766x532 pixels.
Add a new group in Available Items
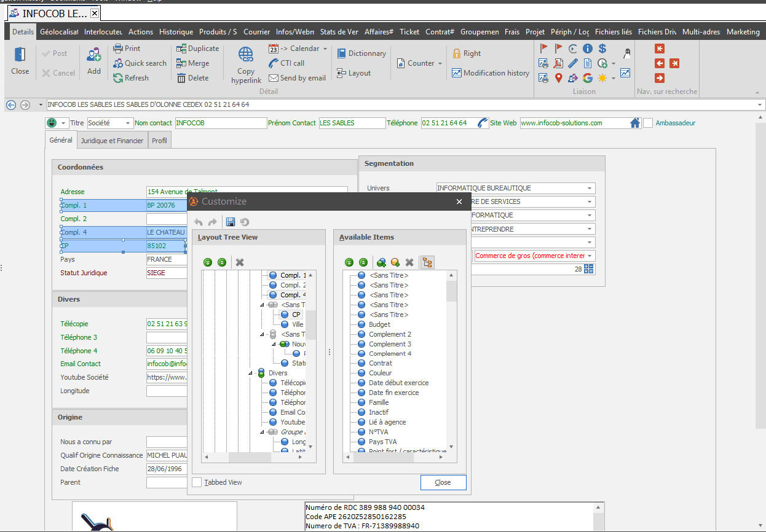tap(382, 262)
